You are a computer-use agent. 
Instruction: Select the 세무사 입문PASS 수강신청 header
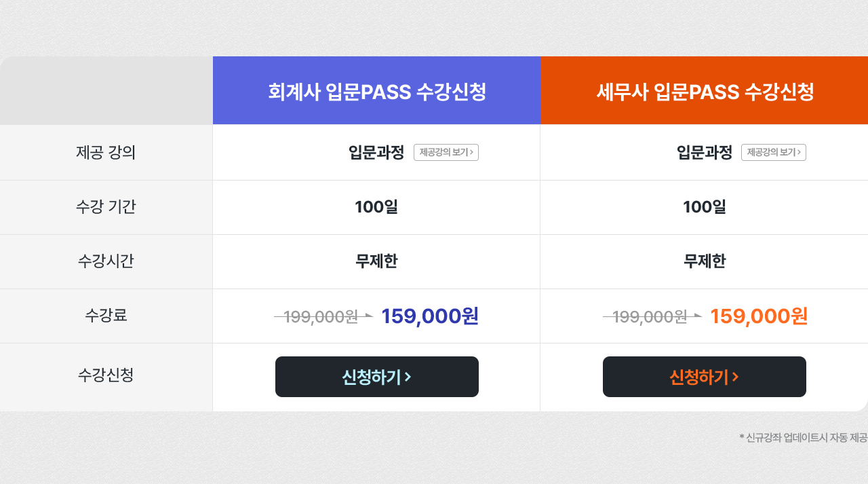[705, 91]
